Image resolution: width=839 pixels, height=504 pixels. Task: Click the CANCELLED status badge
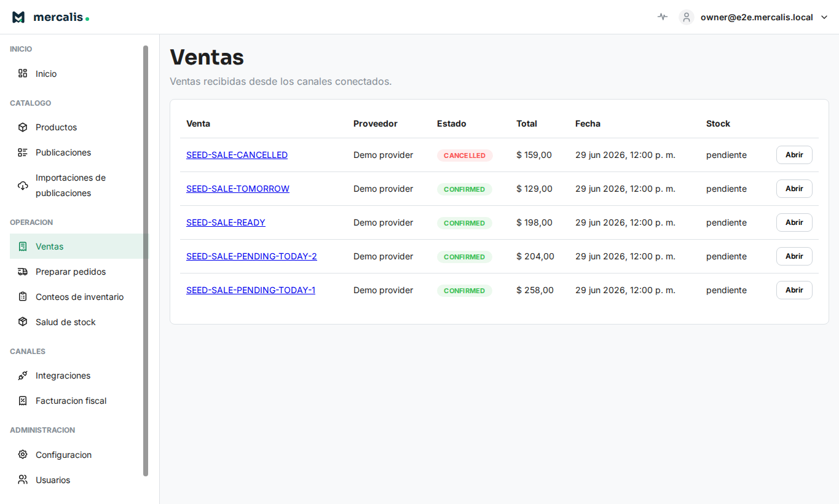[x=465, y=156]
